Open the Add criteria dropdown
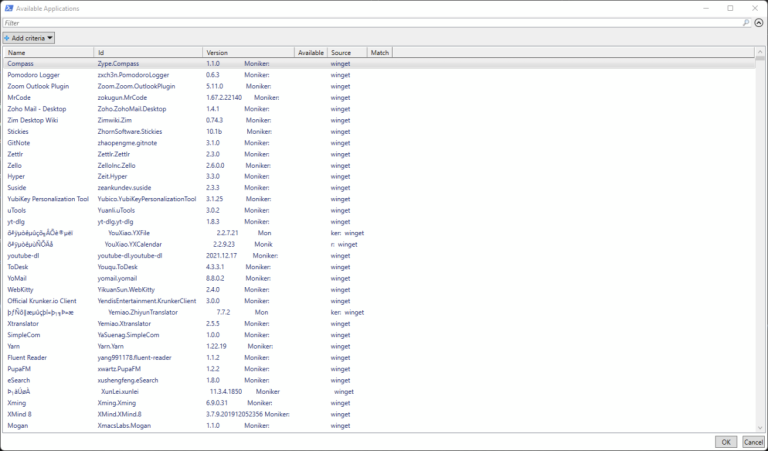768x451 pixels. pos(28,38)
